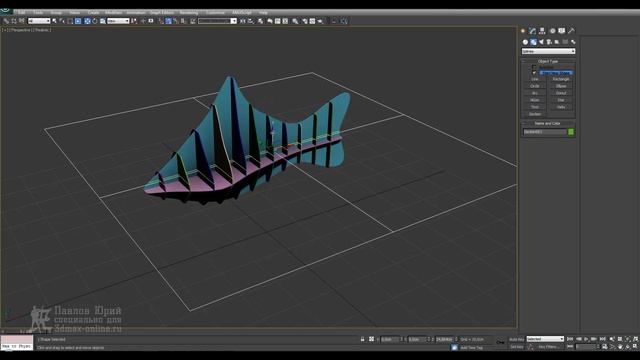The image size is (640, 360).
Task: Open the Tools menu
Action: point(38,13)
